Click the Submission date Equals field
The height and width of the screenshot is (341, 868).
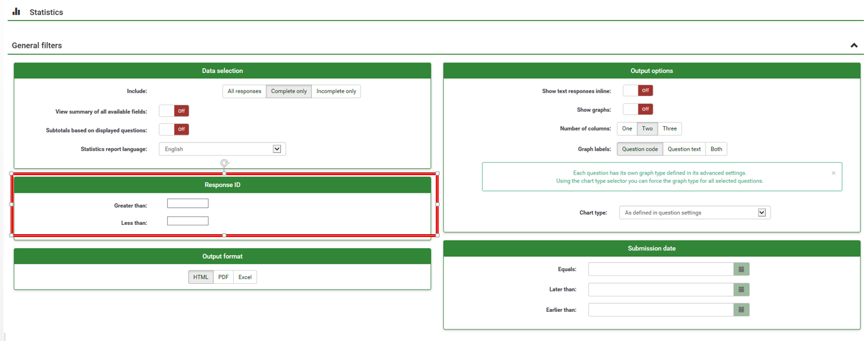click(661, 269)
